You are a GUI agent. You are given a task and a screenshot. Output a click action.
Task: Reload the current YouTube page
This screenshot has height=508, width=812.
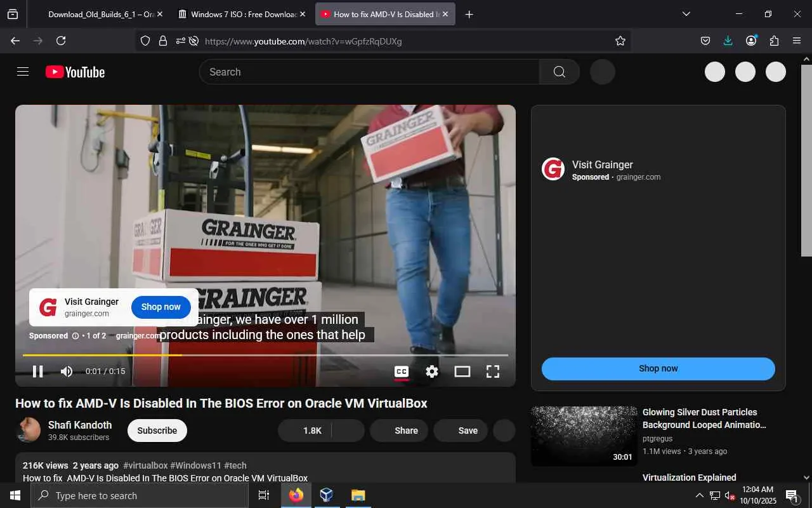coord(61,41)
